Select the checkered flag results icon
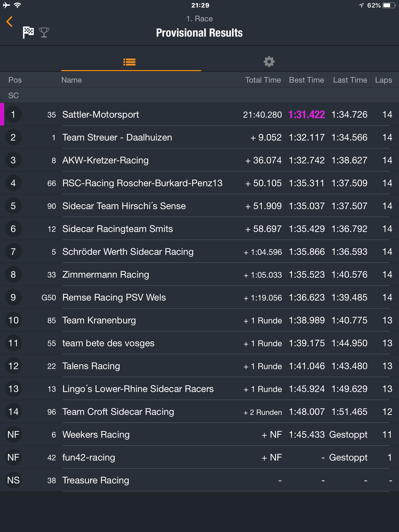This screenshot has width=399, height=532. pos(28,32)
